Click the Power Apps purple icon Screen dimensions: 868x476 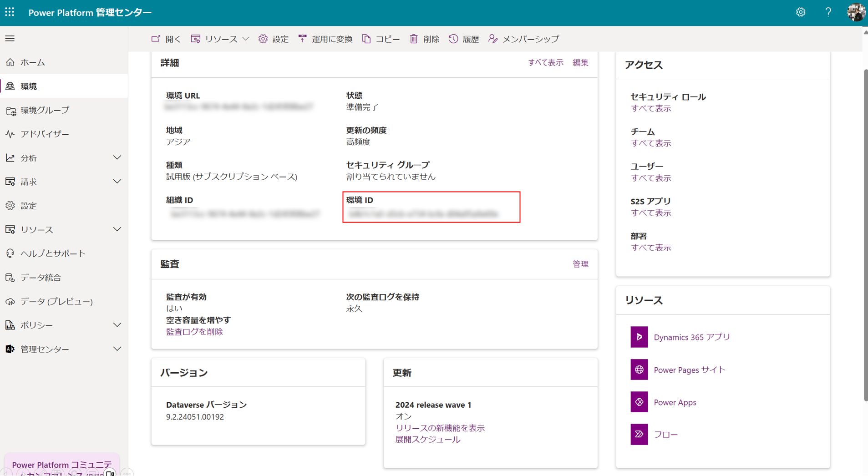pyautogui.click(x=639, y=402)
